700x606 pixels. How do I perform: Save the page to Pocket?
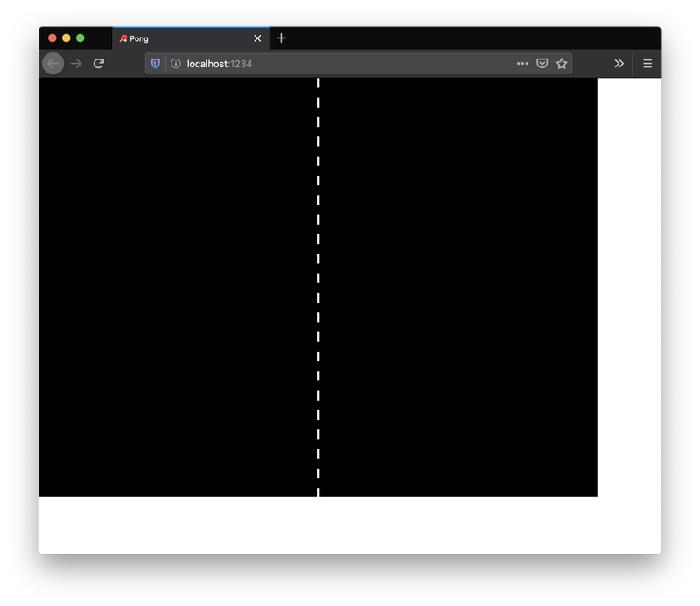pyautogui.click(x=542, y=64)
